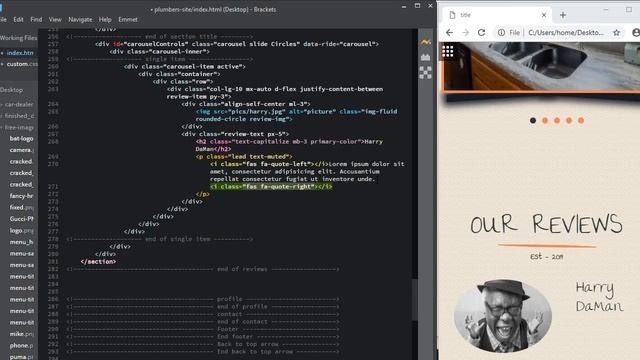Select the camera file in the tree

click(x=21, y=150)
